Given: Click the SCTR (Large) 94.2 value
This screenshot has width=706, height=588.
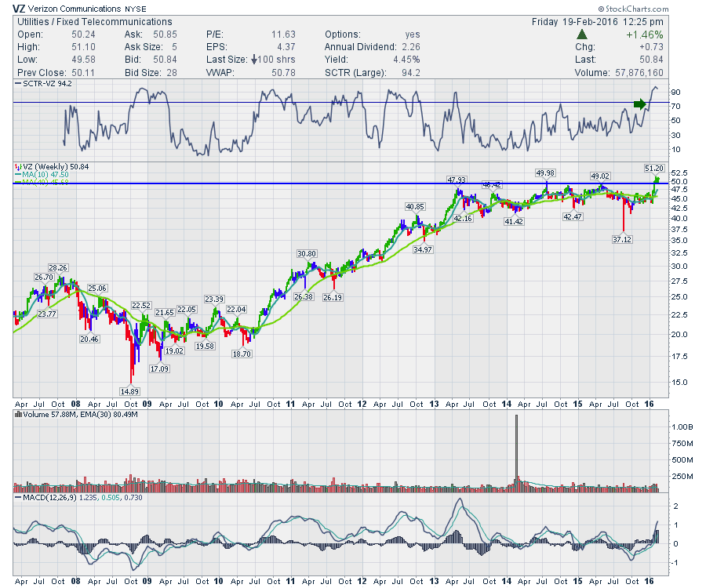Looking at the screenshot, I should [408, 73].
